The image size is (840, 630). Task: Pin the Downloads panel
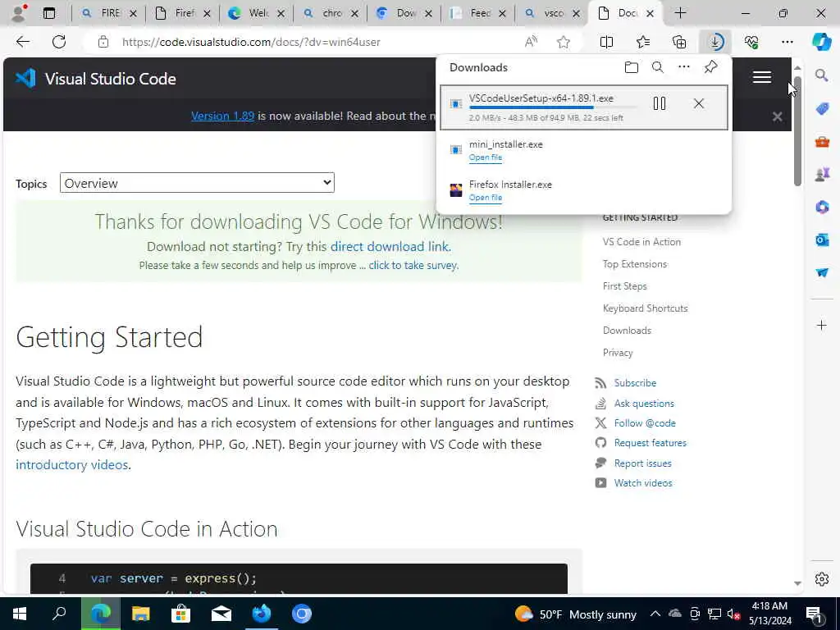[x=711, y=67]
